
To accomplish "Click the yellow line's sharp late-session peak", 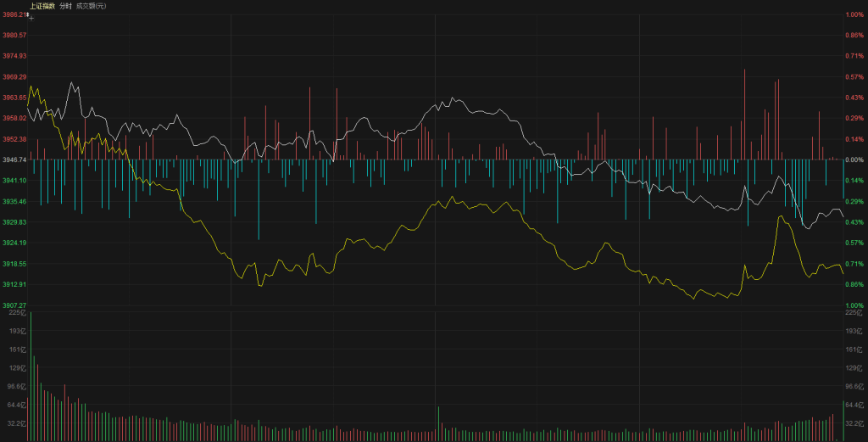I will coord(779,217).
